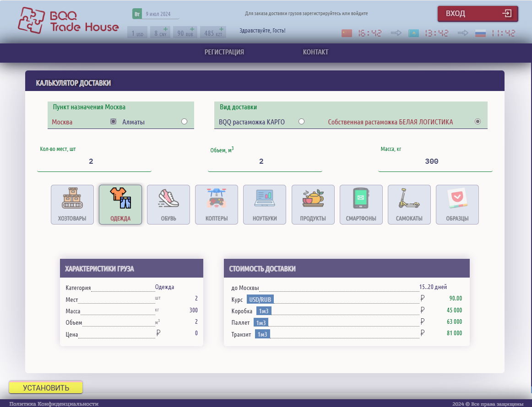Click the 1м3 badge next to Коробка

tap(264, 311)
